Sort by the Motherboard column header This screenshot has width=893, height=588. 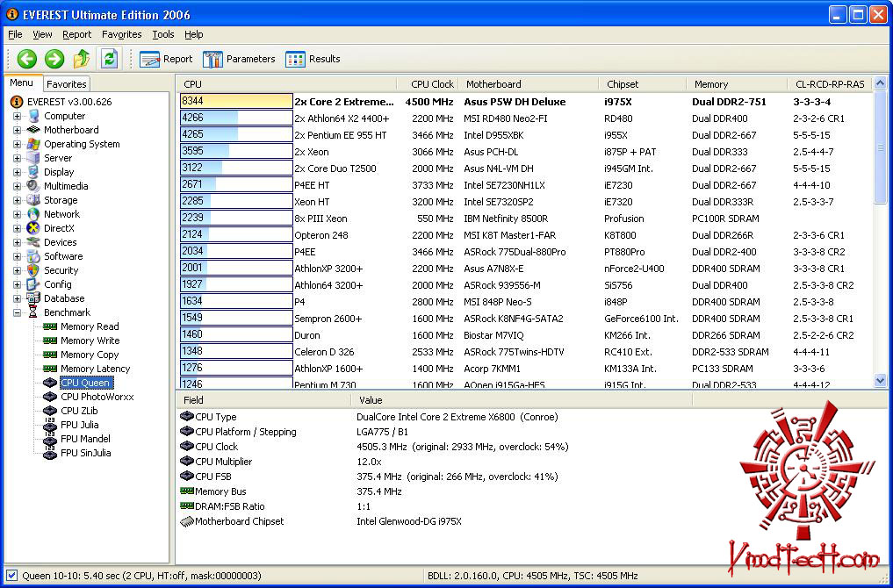(529, 84)
